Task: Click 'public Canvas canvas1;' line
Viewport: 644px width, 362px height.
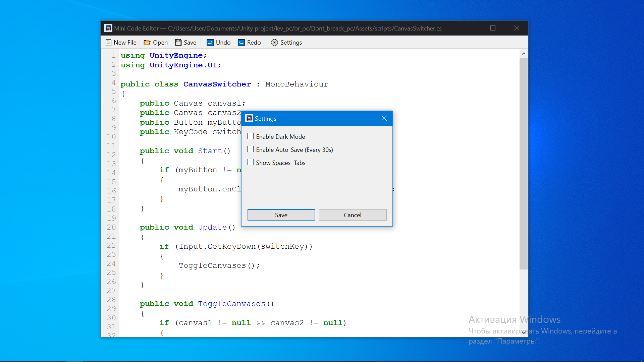Action: 193,103
